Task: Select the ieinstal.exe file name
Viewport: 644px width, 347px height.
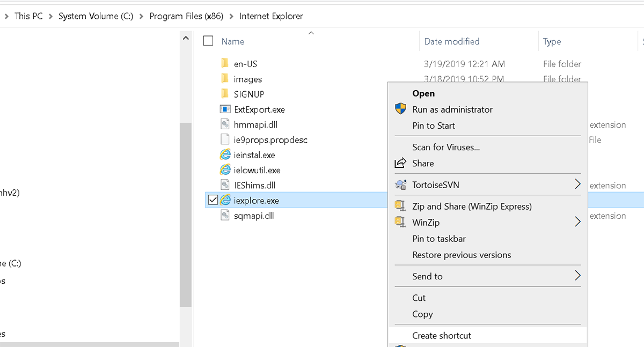Action: 254,155
